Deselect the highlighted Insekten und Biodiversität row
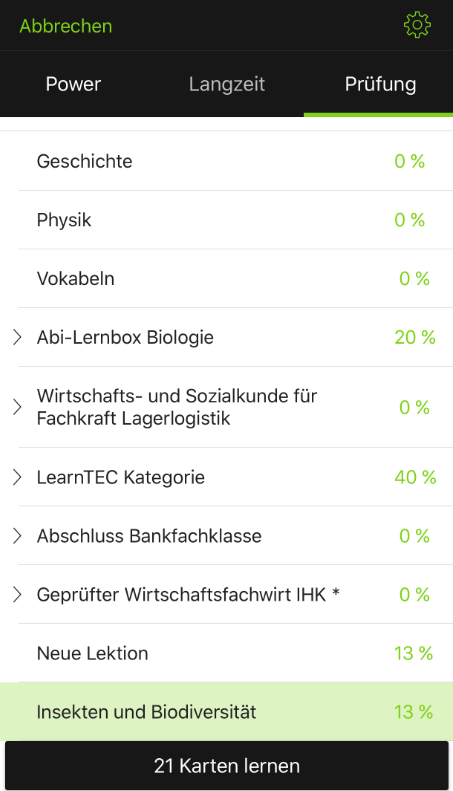Image resolution: width=453 pixels, height=791 pixels. click(x=226, y=711)
